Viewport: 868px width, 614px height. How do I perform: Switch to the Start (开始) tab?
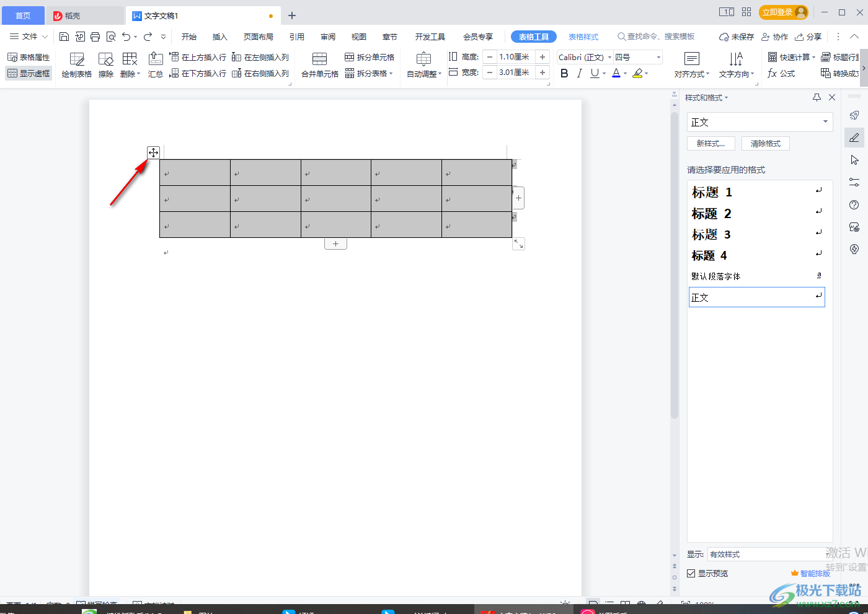[189, 37]
